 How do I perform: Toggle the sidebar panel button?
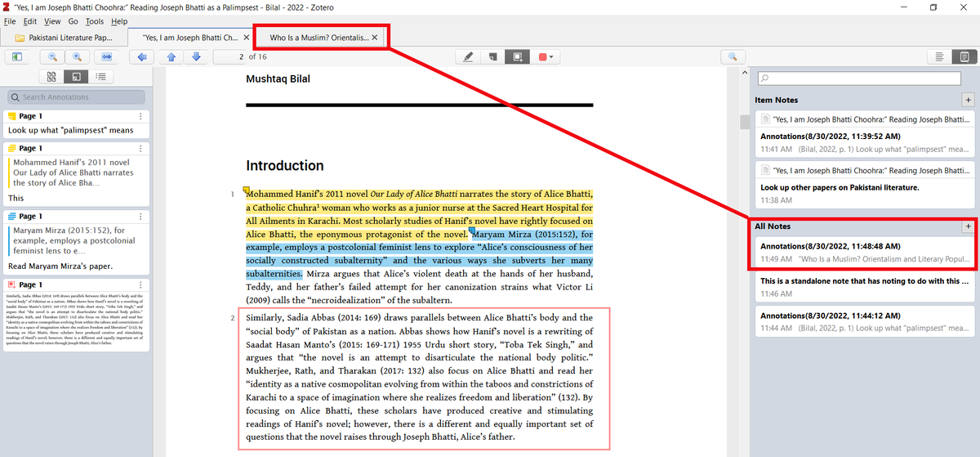[16, 57]
